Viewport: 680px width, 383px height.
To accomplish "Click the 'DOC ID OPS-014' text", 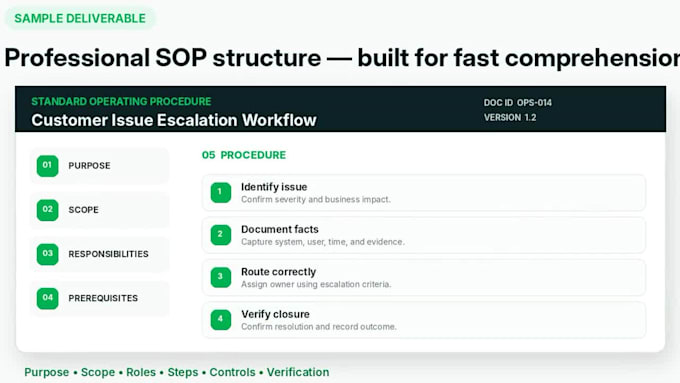I will [518, 103].
